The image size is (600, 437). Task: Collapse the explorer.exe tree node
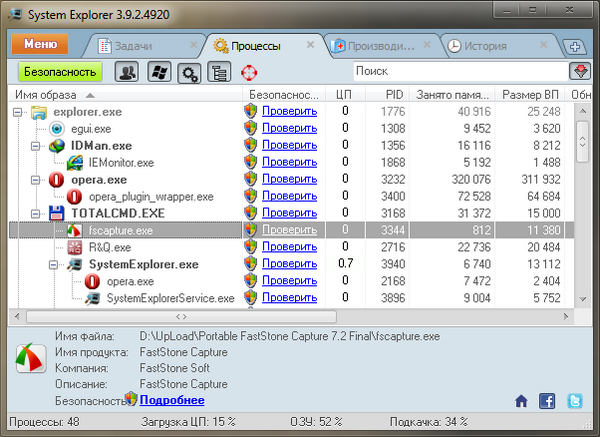click(20, 111)
